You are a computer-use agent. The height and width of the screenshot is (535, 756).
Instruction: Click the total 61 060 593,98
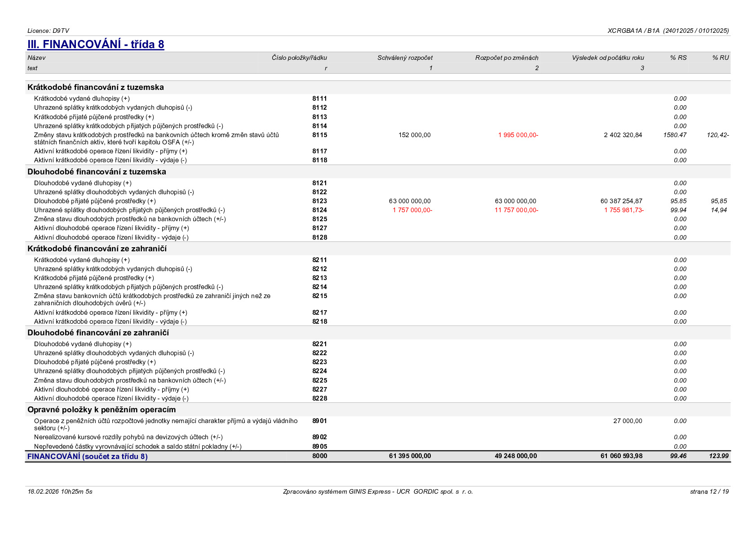coord(621,456)
